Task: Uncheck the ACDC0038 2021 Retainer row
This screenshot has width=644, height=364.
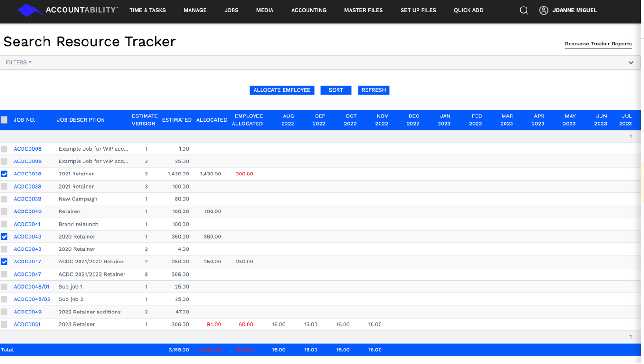Action: click(x=5, y=174)
